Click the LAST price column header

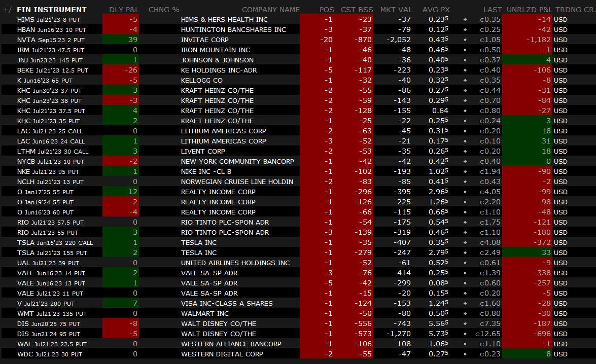coord(492,10)
